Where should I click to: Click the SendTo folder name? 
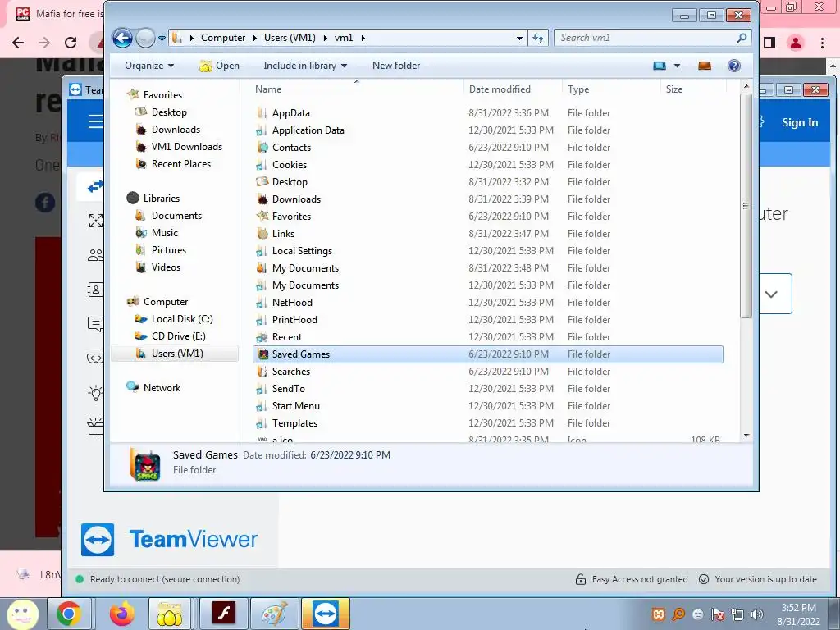coord(288,388)
